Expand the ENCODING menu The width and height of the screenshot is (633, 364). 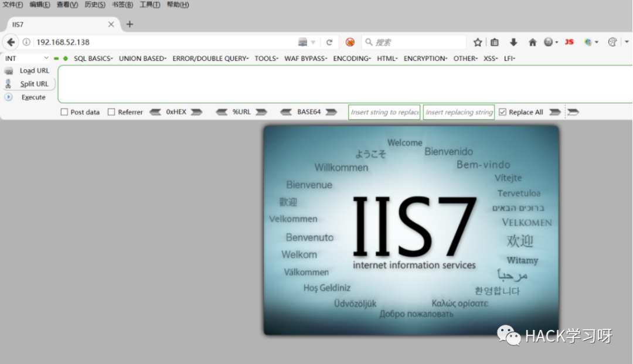(x=352, y=59)
